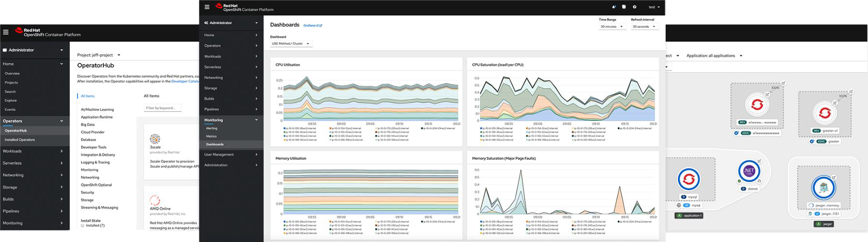Open Time Range 30 minutes dropdown
This screenshot has height=242, width=868.
coord(612,26)
